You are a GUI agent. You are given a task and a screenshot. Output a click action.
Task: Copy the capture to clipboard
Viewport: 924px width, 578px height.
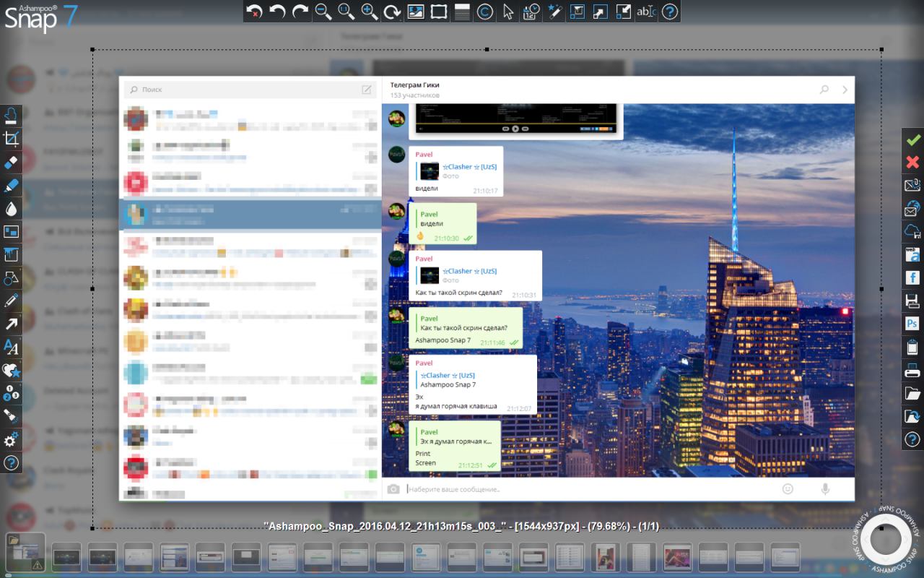(912, 348)
